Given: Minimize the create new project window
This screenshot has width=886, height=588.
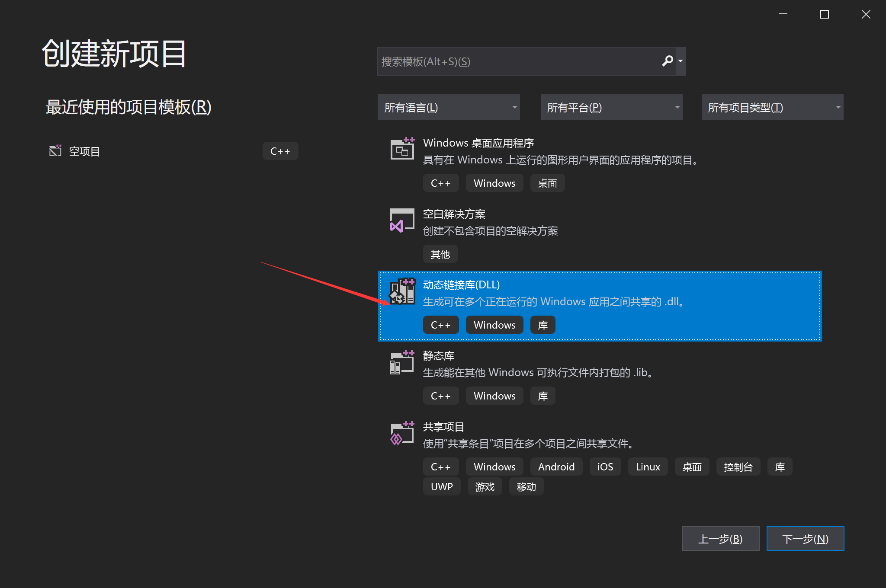Looking at the screenshot, I should (783, 14).
